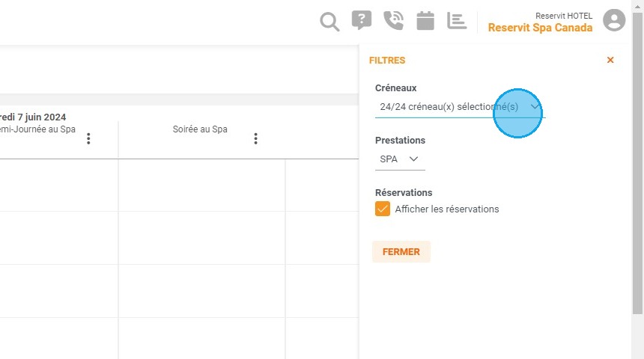Click the 7 juin 2024 date heading
The width and height of the screenshot is (644, 359).
(33, 117)
